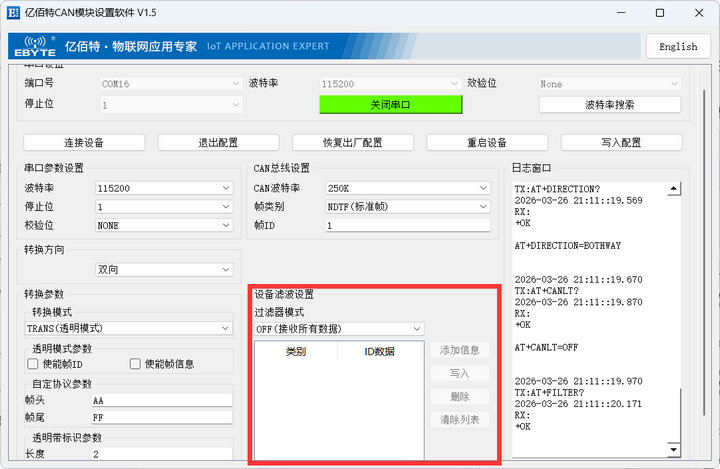The height and width of the screenshot is (469, 720).
Task: Click the 添加信息 button
Action: point(460,350)
